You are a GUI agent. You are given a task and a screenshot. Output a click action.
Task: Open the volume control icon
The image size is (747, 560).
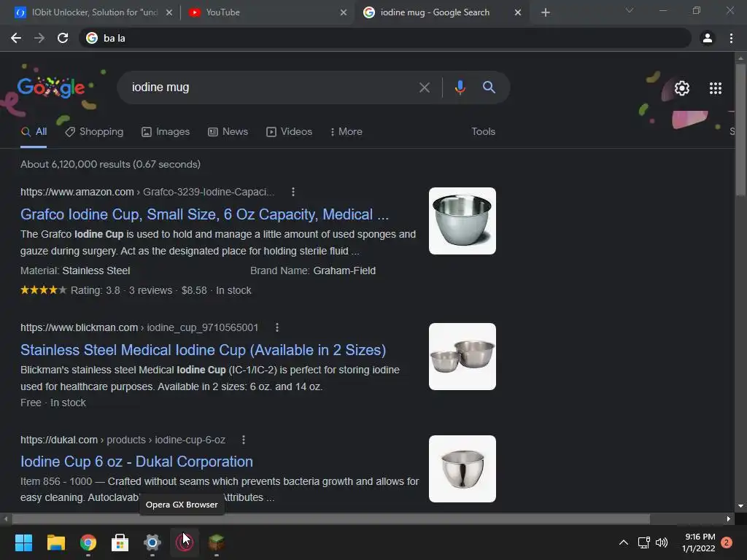click(x=662, y=542)
